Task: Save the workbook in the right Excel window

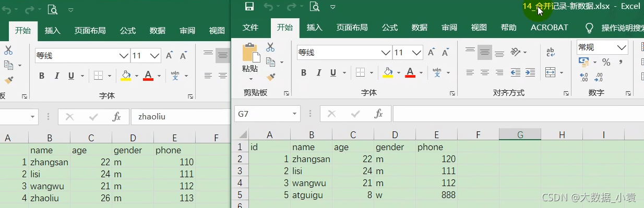Action: (249, 7)
